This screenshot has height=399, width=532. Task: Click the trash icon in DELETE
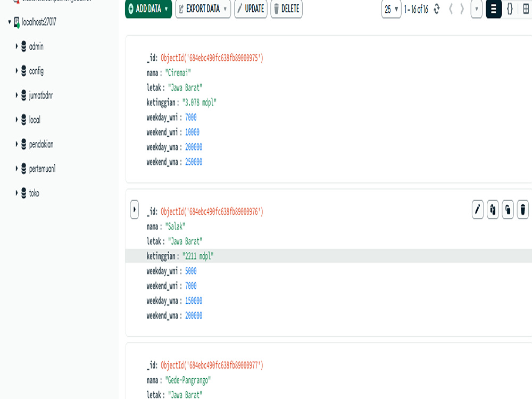(276, 9)
